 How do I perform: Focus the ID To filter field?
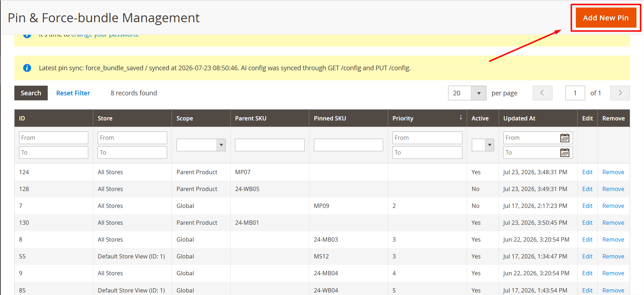tap(53, 153)
